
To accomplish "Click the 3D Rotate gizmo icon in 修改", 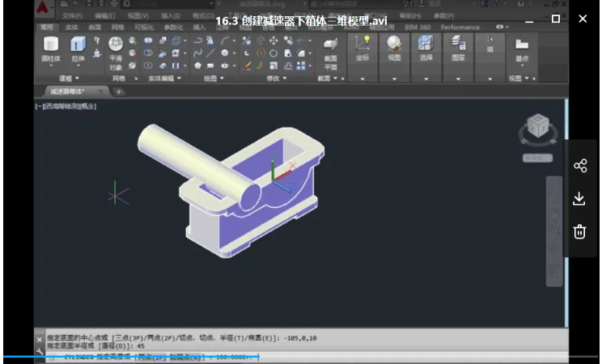I will [x=261, y=53].
